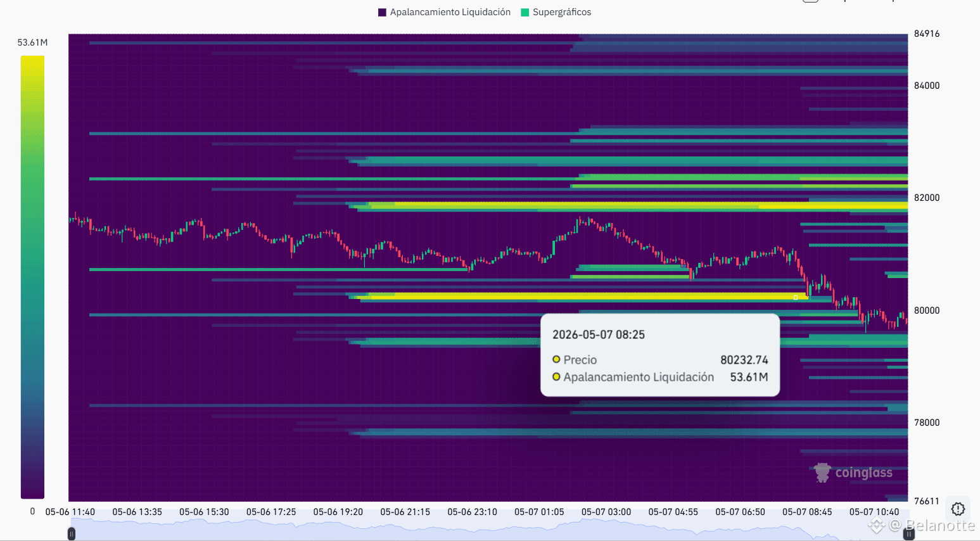980x541 pixels.
Task: Click time label 05-06 17:25
Action: [271, 512]
